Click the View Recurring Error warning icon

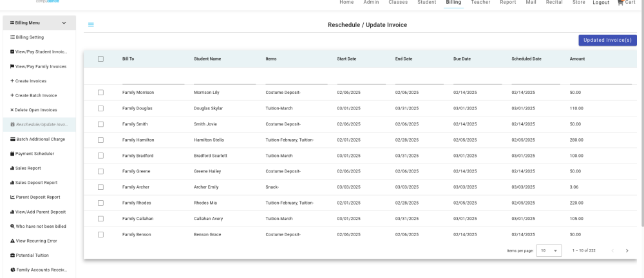click(x=12, y=241)
